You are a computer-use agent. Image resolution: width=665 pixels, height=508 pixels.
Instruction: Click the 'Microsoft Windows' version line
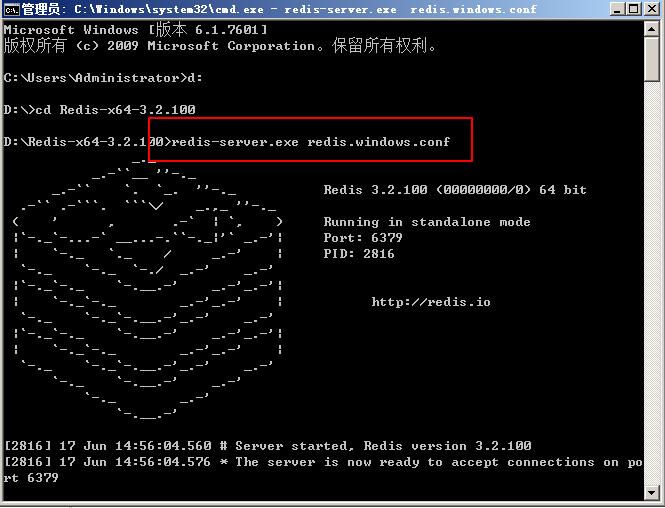[x=136, y=30]
